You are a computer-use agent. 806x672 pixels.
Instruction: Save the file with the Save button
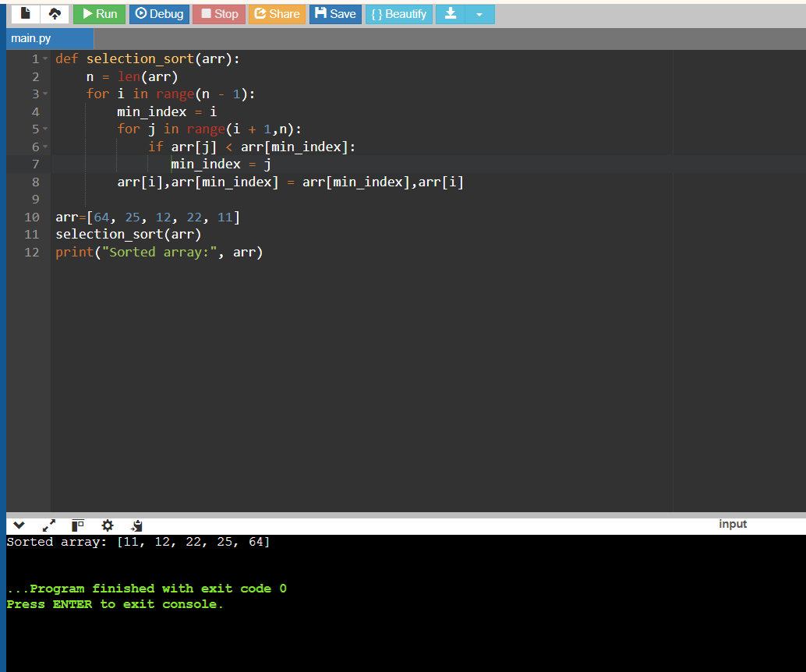335,14
